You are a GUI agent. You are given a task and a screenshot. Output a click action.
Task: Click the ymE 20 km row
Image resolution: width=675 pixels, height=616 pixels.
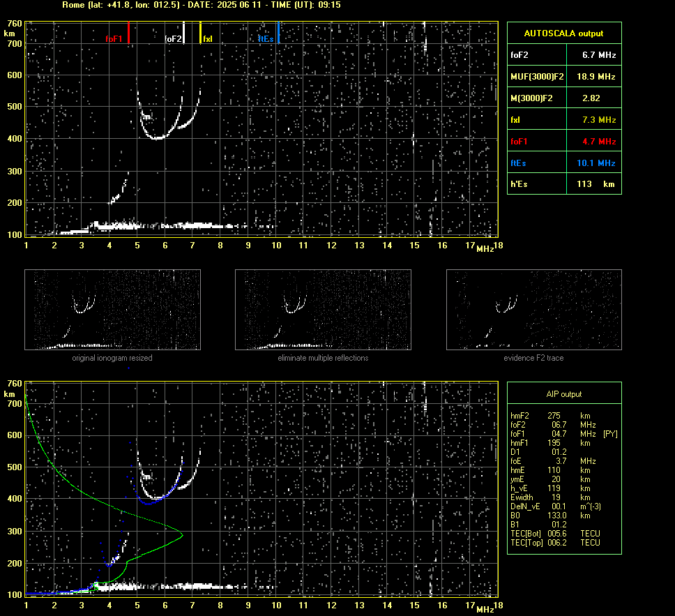click(550, 479)
